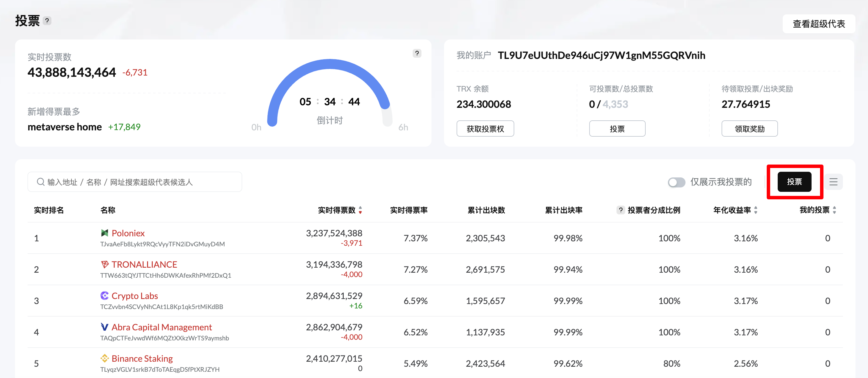Click Binance Staking 80% share value
868x378 pixels.
tap(672, 364)
